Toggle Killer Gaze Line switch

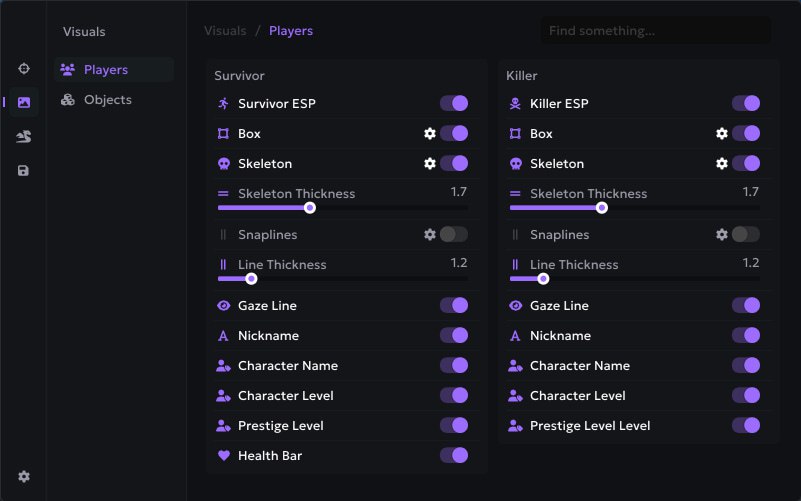click(745, 305)
